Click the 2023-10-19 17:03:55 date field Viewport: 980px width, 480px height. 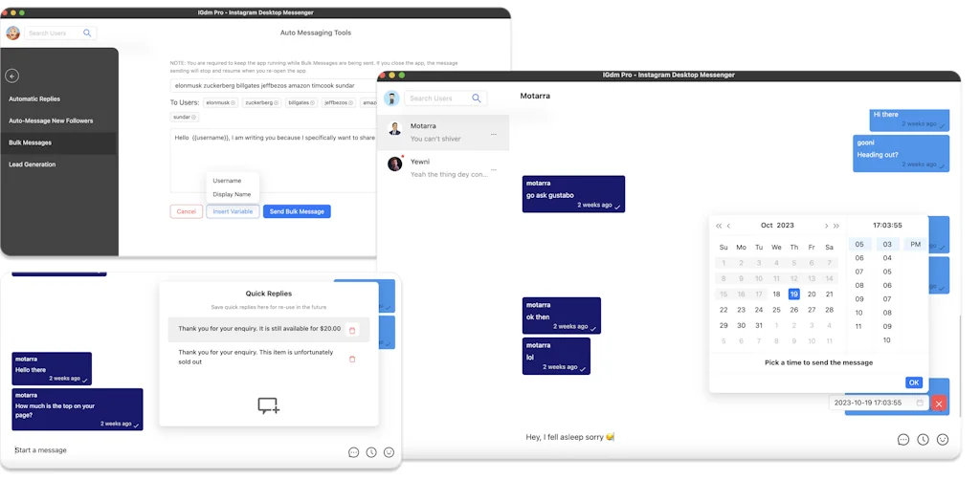point(878,403)
